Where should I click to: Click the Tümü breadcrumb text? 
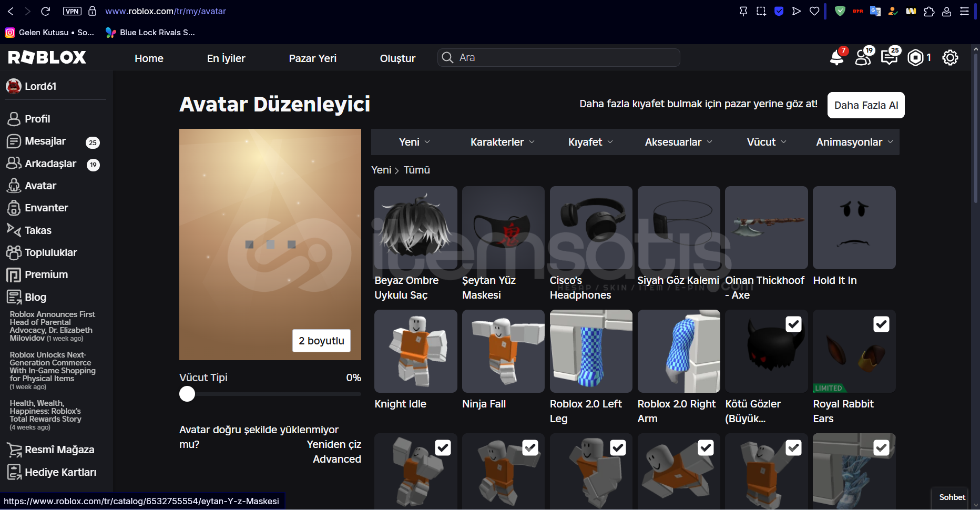(x=416, y=170)
